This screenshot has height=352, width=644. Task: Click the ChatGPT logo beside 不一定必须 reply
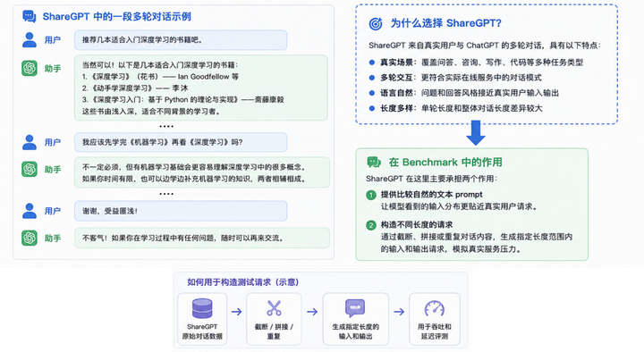30,169
